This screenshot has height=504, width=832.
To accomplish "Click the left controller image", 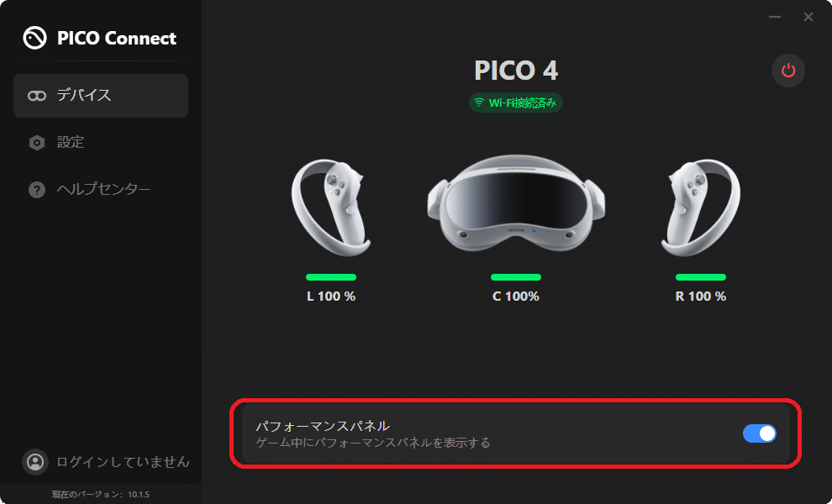I will pyautogui.click(x=330, y=207).
